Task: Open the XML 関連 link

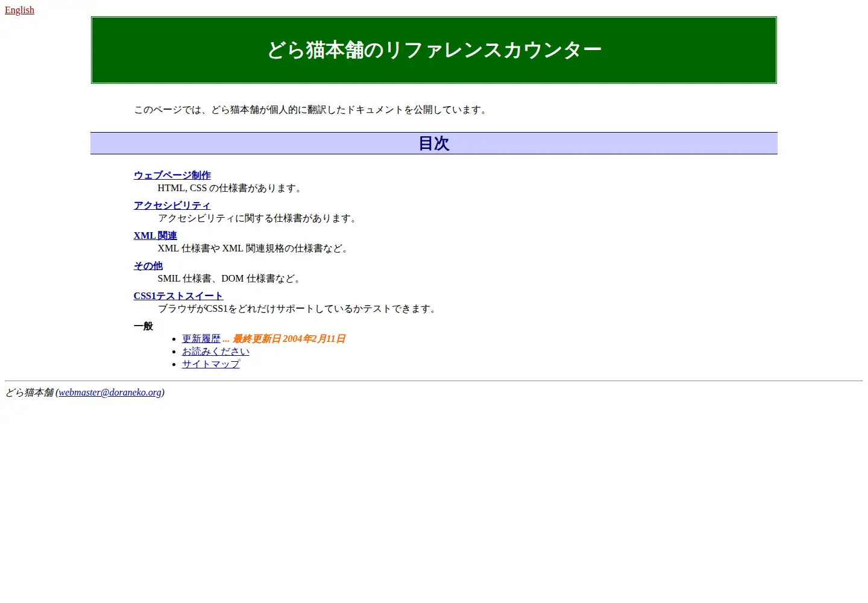Action: click(156, 236)
